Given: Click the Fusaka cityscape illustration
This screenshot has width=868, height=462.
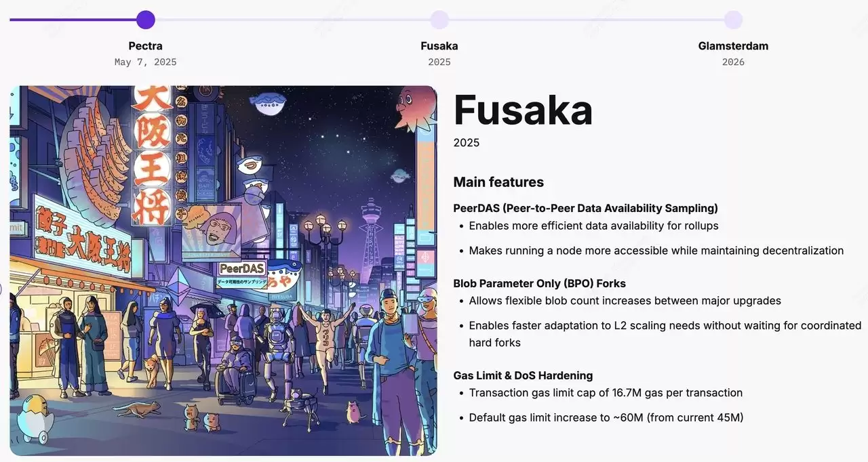Looking at the screenshot, I should point(224,271).
